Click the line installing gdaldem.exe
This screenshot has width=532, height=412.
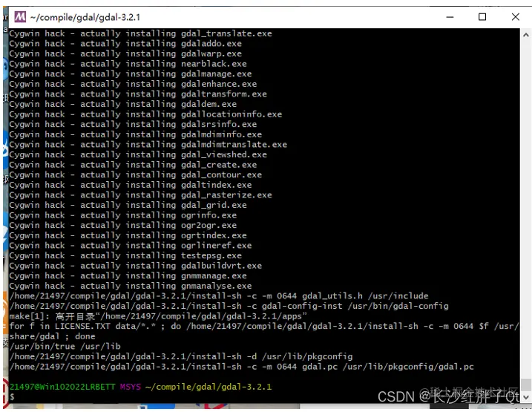pos(123,104)
